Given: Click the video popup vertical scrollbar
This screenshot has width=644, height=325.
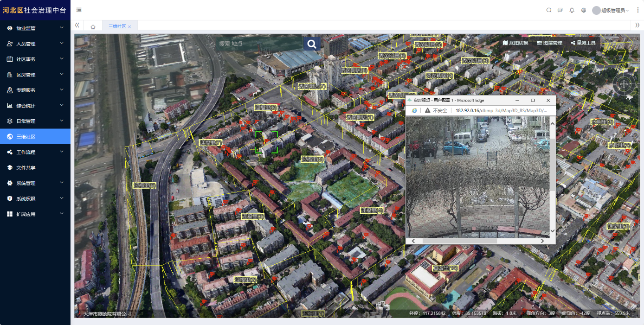Looking at the screenshot, I should tap(552, 176).
